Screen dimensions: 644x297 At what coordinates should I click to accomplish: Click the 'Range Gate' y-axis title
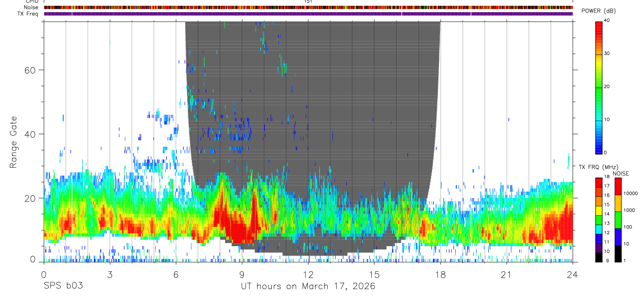pos(14,141)
